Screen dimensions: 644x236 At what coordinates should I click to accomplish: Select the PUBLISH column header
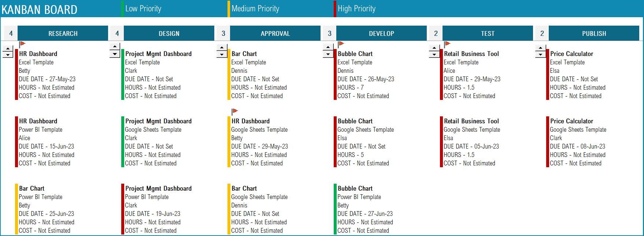pyautogui.click(x=594, y=33)
